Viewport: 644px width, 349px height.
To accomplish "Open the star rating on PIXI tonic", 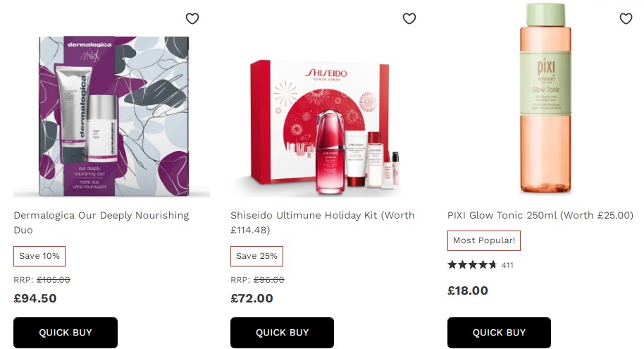I will [472, 264].
